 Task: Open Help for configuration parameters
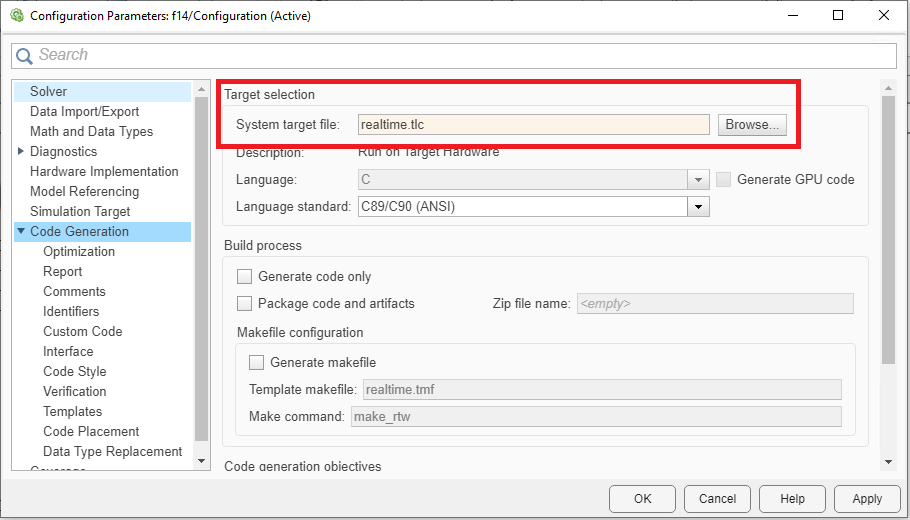coord(792,498)
